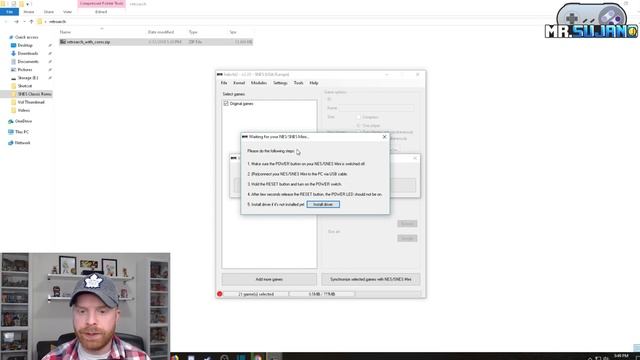This screenshot has height=360, width=640.
Task: Click the zip file icon for retroarch_with_cores.zip
Action: tap(63, 42)
